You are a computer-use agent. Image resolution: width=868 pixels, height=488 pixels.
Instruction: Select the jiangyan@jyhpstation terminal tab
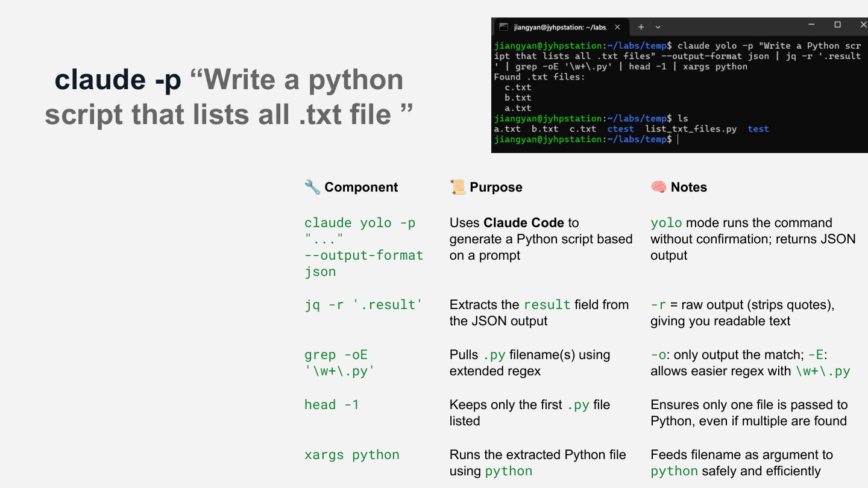561,27
